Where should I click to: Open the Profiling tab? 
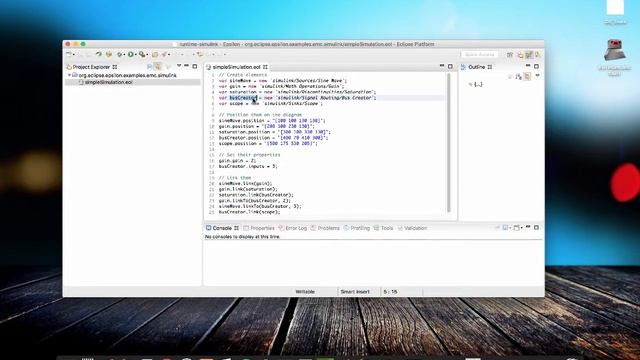356,228
